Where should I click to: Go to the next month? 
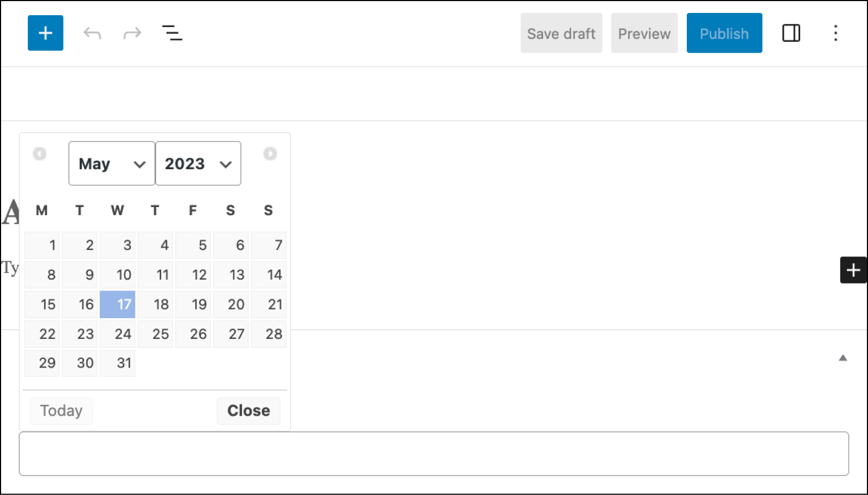[x=270, y=153]
